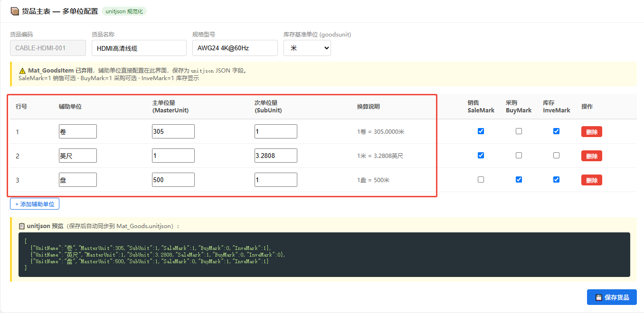Click the 换算说明 column header

(x=369, y=107)
